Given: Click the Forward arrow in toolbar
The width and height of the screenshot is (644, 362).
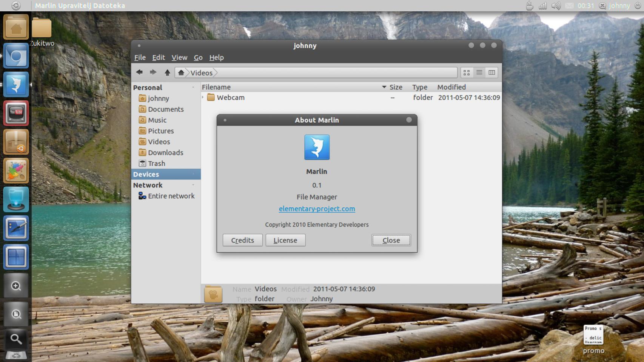Looking at the screenshot, I should 153,72.
